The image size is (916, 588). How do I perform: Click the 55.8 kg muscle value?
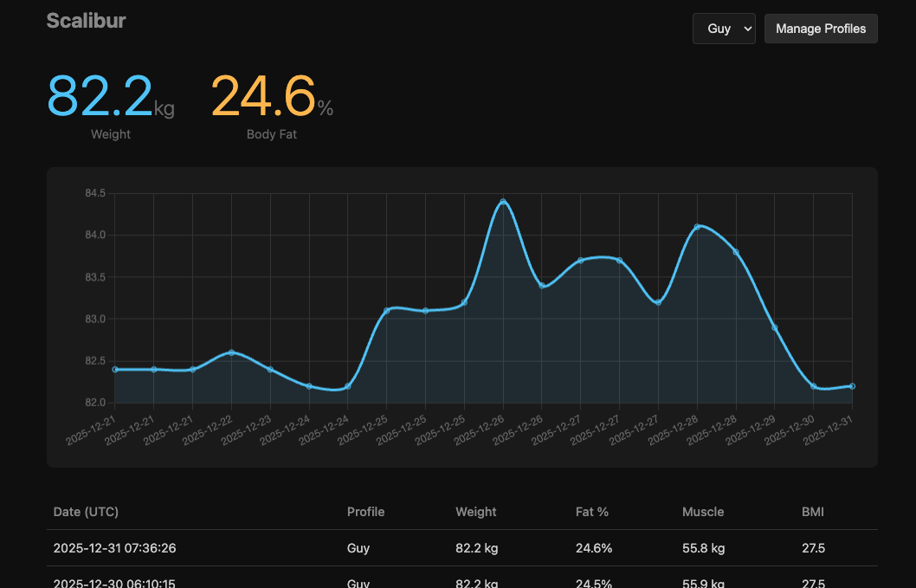click(703, 548)
